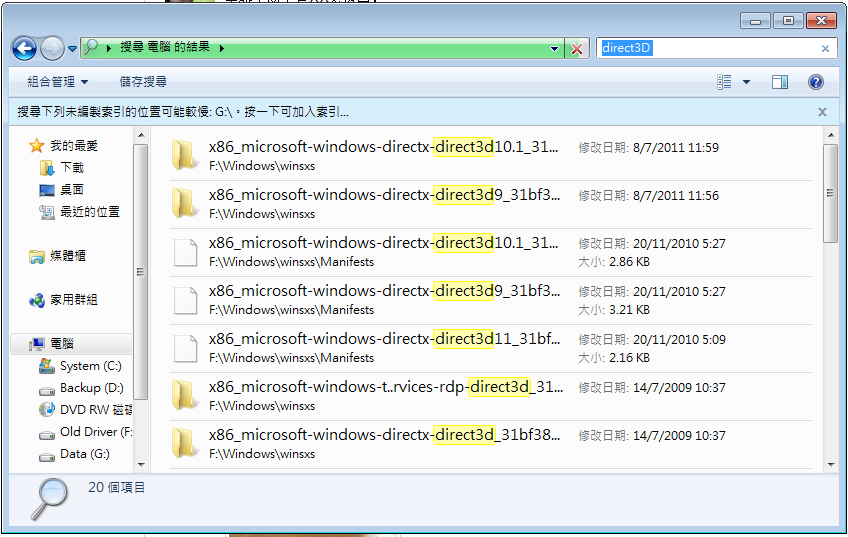The width and height of the screenshot is (848, 537).
Task: Go back with the blue Back arrow
Action: (24, 49)
